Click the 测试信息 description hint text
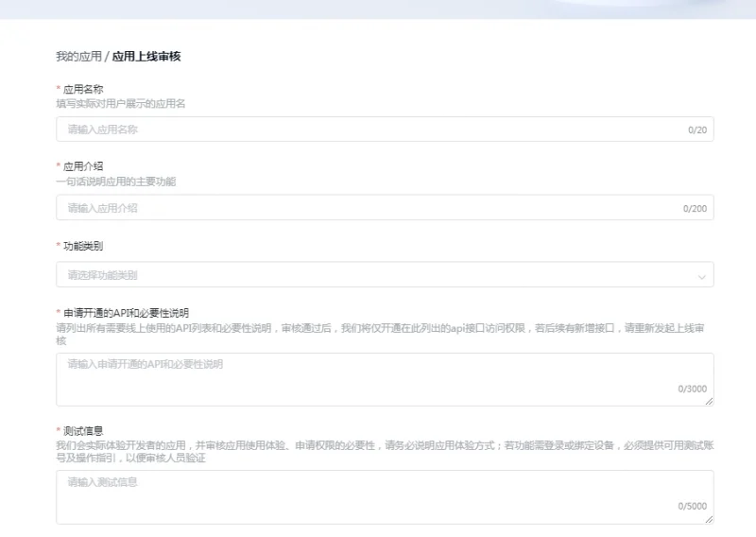Screen dimensions: 756x537 (x=385, y=452)
